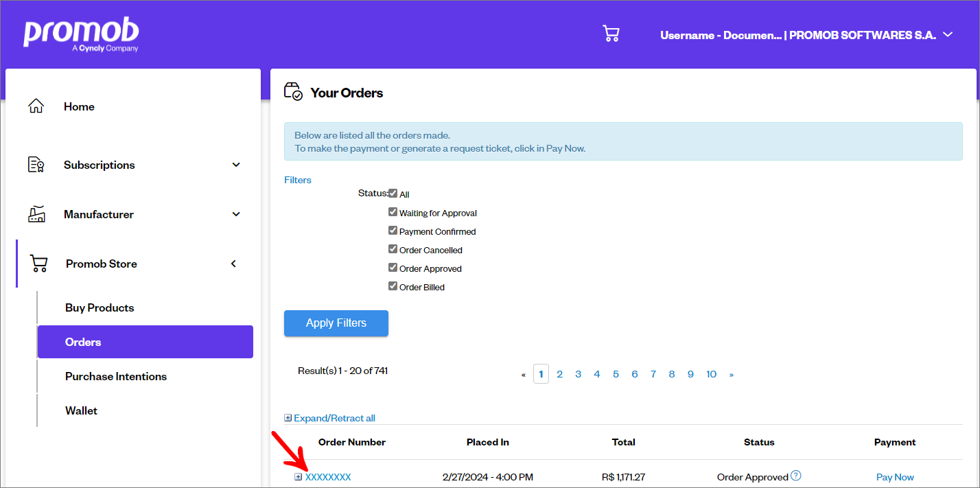Go to page 9 of results
Viewport: 980px width, 488px height.
click(690, 374)
